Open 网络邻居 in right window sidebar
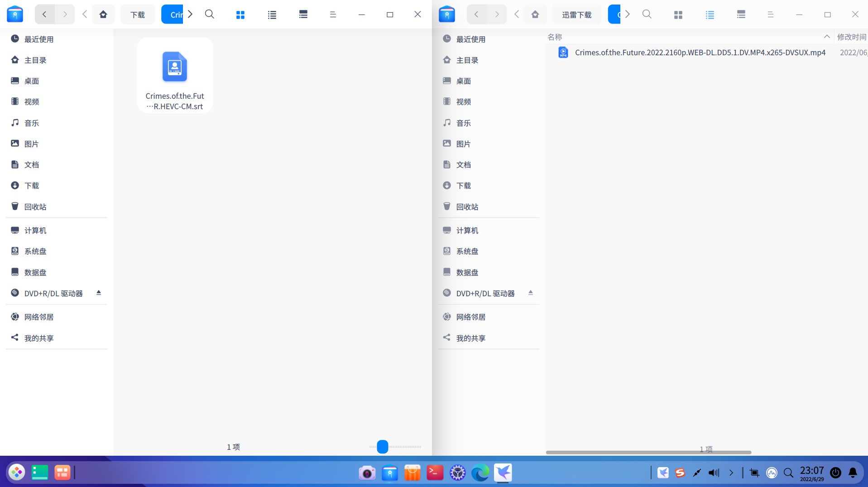Screen dimensions: 868x487 489,317
